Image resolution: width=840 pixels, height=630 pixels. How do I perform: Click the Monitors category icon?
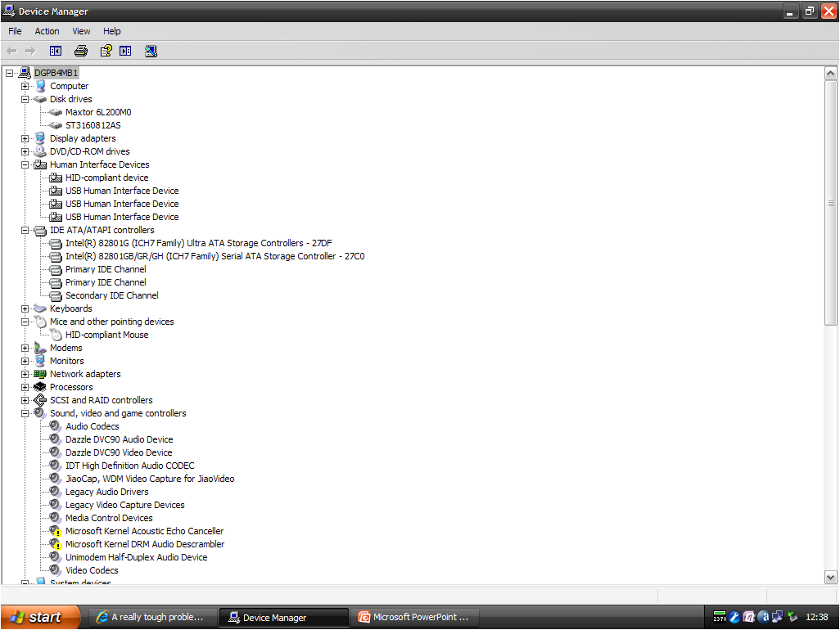click(x=40, y=361)
